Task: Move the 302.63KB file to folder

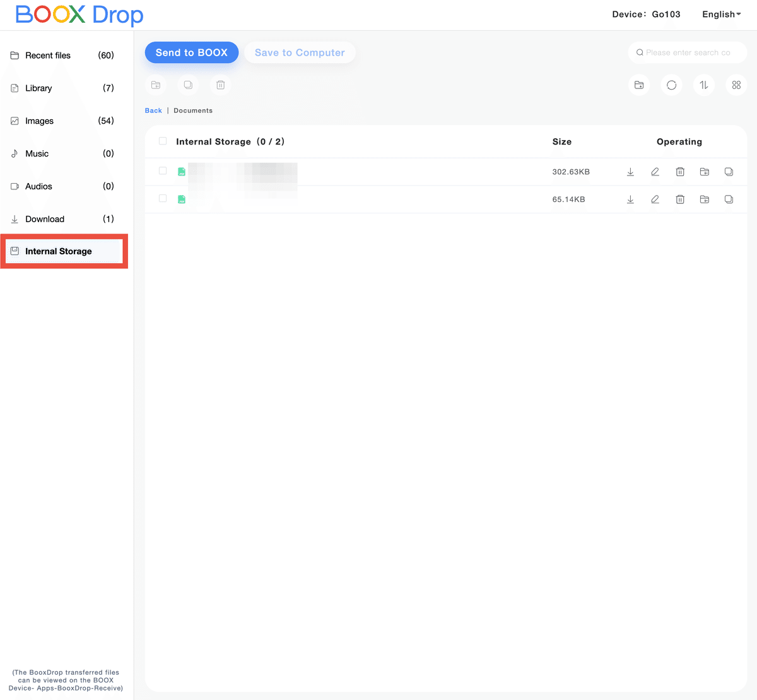Action: (705, 172)
